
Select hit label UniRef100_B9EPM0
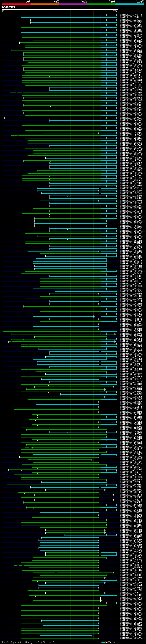(131, 58)
